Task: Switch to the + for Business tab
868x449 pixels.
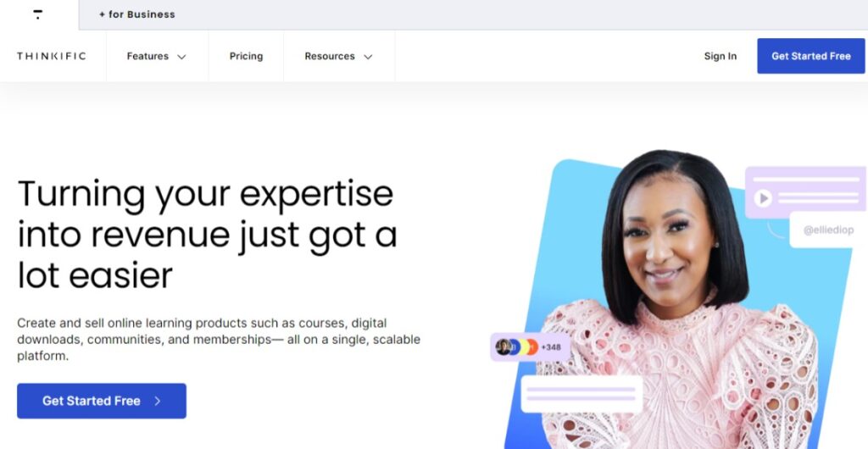Action: click(x=136, y=14)
